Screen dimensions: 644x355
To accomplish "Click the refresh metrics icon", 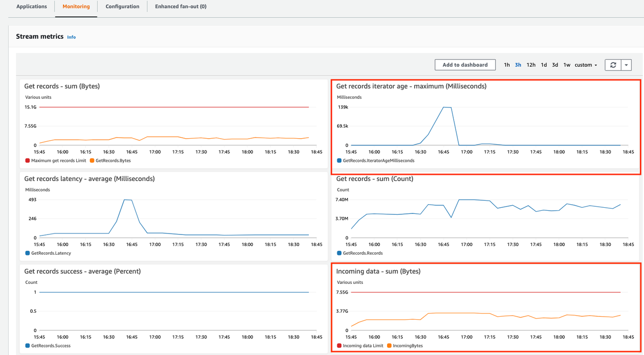I will (x=613, y=65).
